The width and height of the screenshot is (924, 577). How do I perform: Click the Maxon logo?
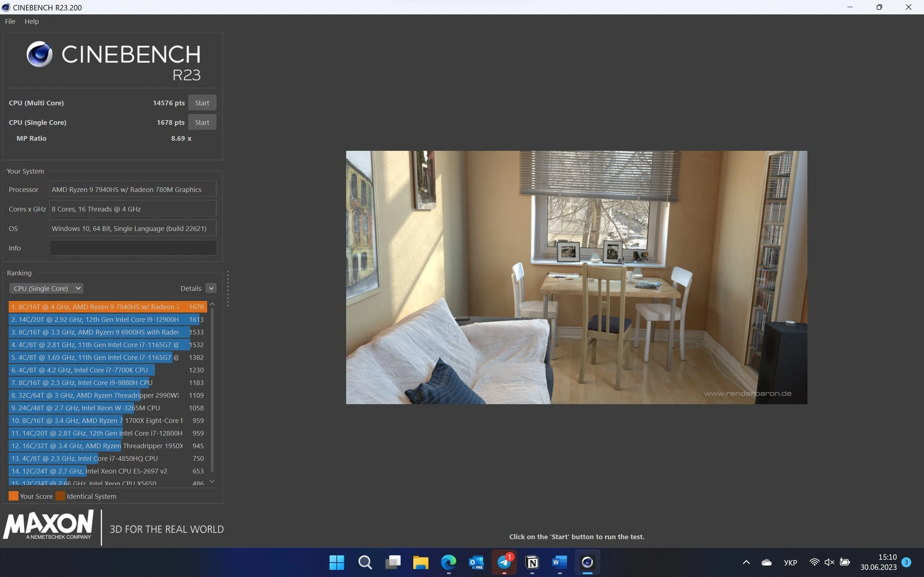(x=48, y=526)
